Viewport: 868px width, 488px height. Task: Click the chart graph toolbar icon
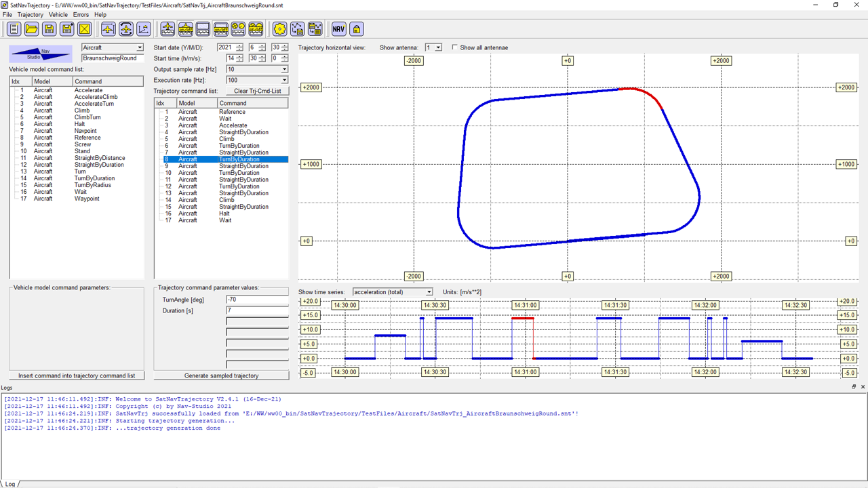(x=144, y=28)
